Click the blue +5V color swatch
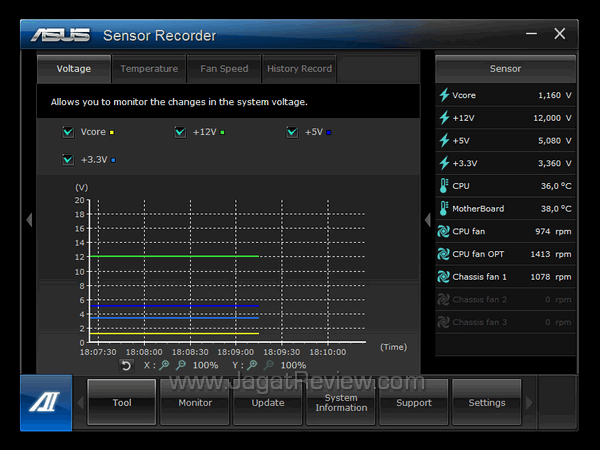The width and height of the screenshot is (600, 450). coord(329,133)
